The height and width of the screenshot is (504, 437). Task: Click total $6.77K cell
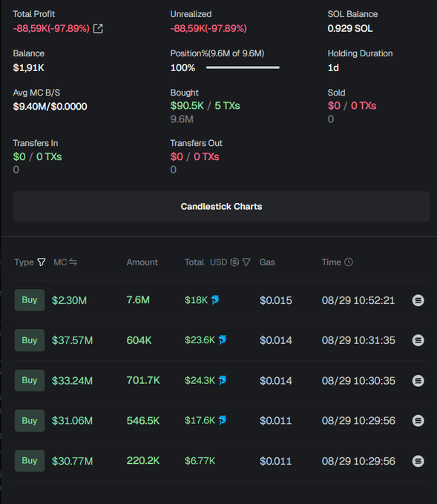coord(200,461)
